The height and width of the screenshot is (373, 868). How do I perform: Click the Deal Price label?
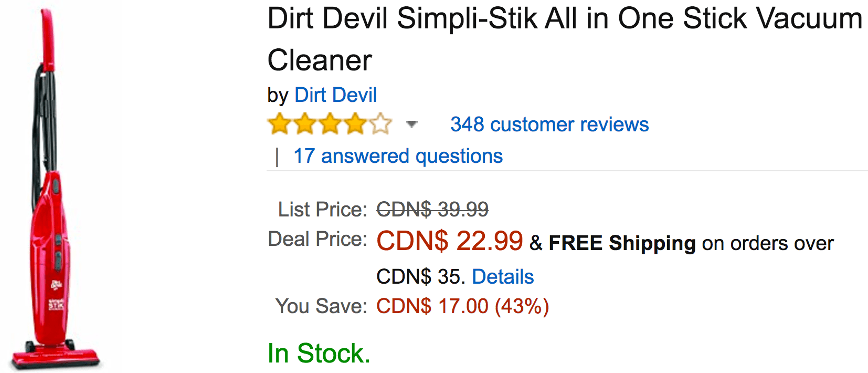(317, 239)
